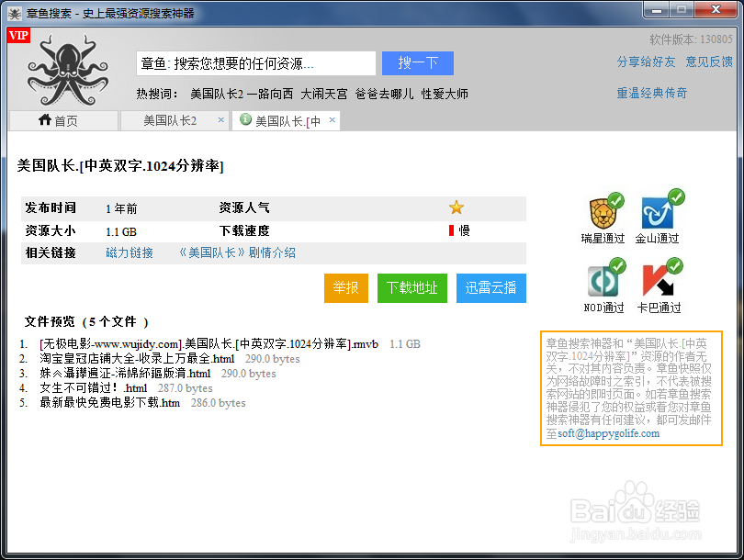Open the 磁力链接 magnet link
The height and width of the screenshot is (560, 744).
[x=130, y=252]
